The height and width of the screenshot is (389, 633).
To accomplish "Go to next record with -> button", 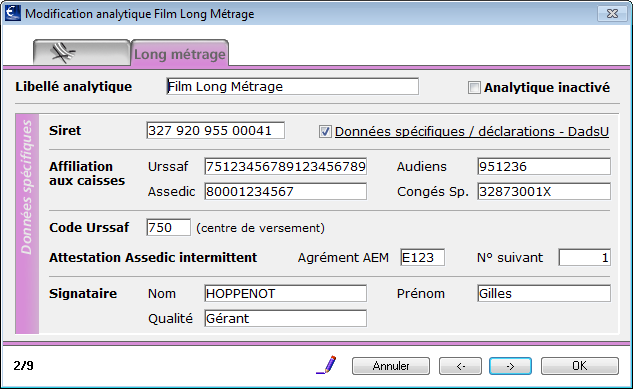I will point(510,366).
